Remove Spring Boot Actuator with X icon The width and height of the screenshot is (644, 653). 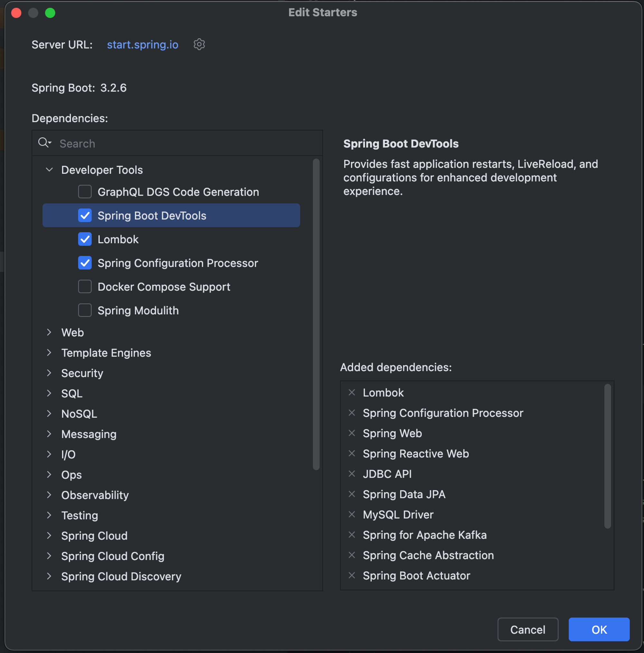[x=352, y=575]
